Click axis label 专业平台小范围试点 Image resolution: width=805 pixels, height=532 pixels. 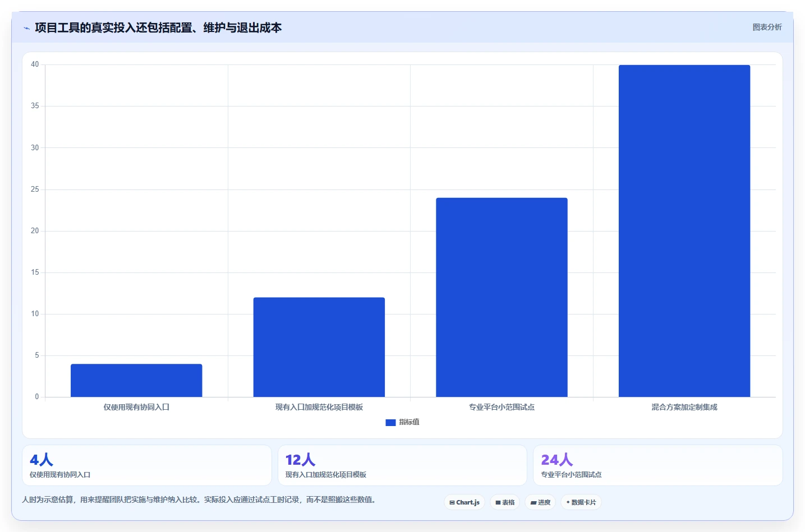pos(502,407)
